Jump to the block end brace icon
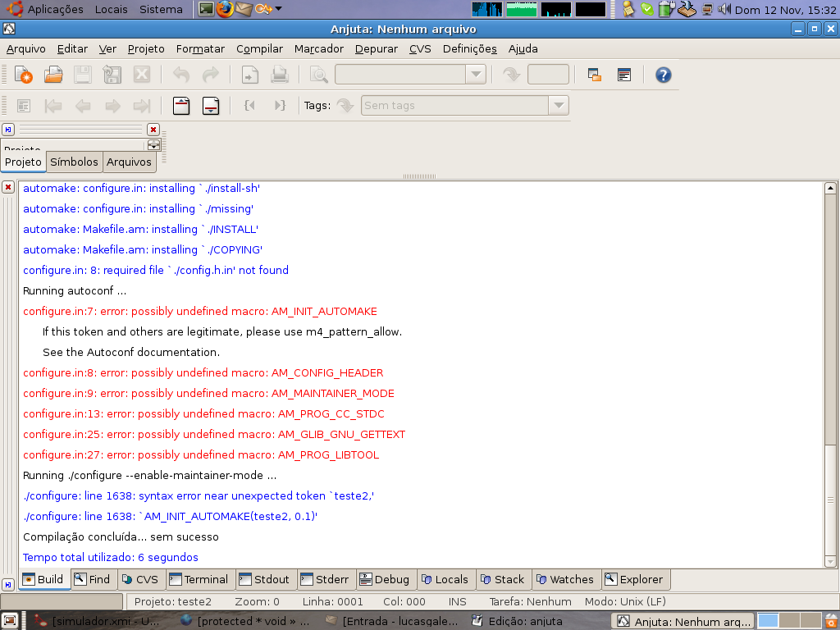Screen dimensions: 840x630 (x=279, y=106)
